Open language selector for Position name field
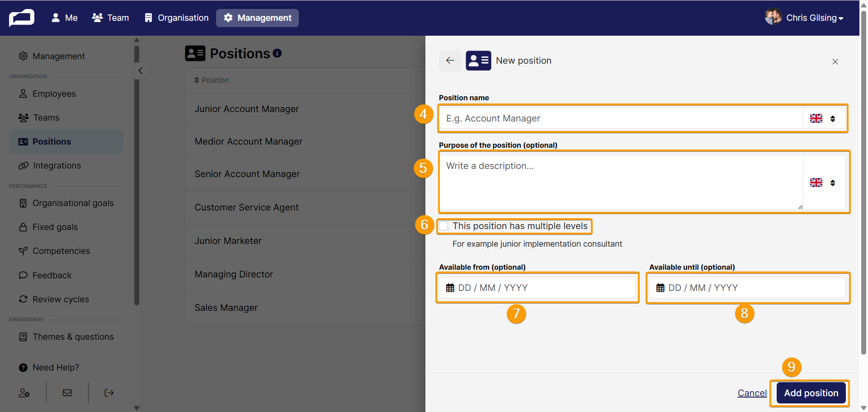 823,118
